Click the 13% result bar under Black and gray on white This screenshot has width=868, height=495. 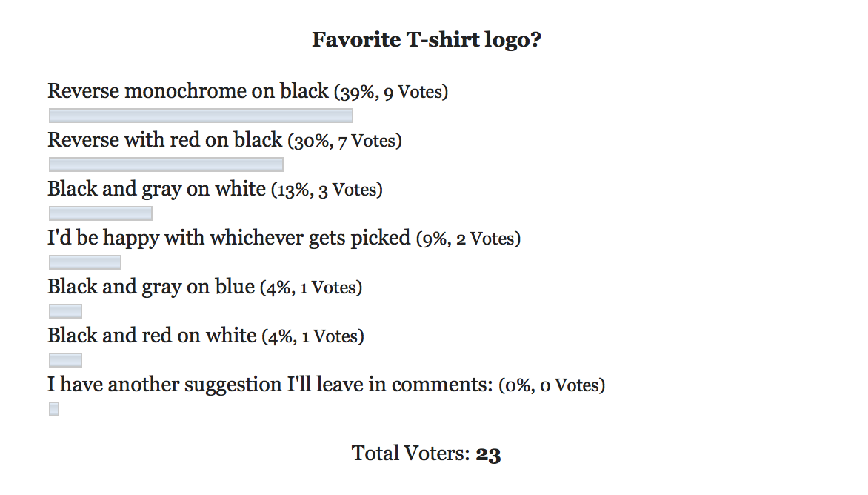[101, 213]
